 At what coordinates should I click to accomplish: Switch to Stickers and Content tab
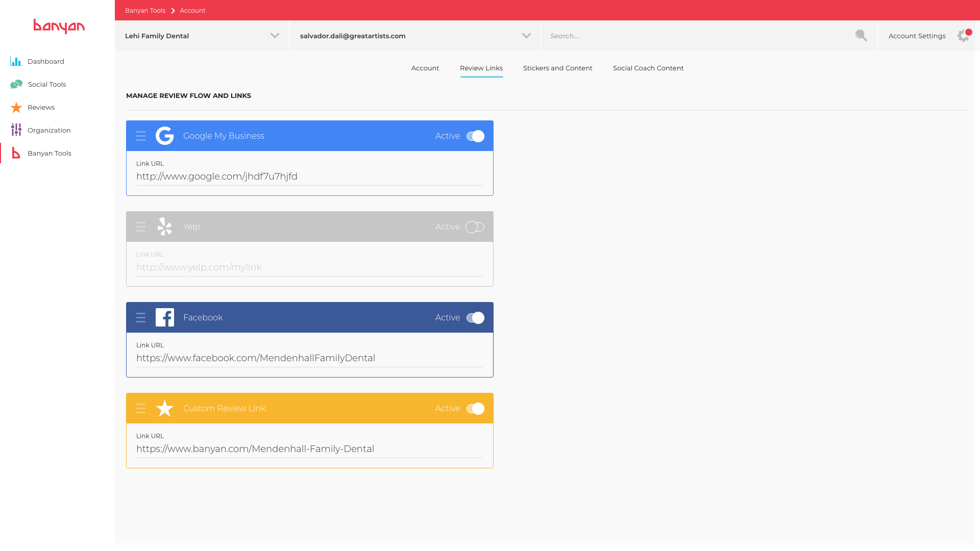coord(557,68)
